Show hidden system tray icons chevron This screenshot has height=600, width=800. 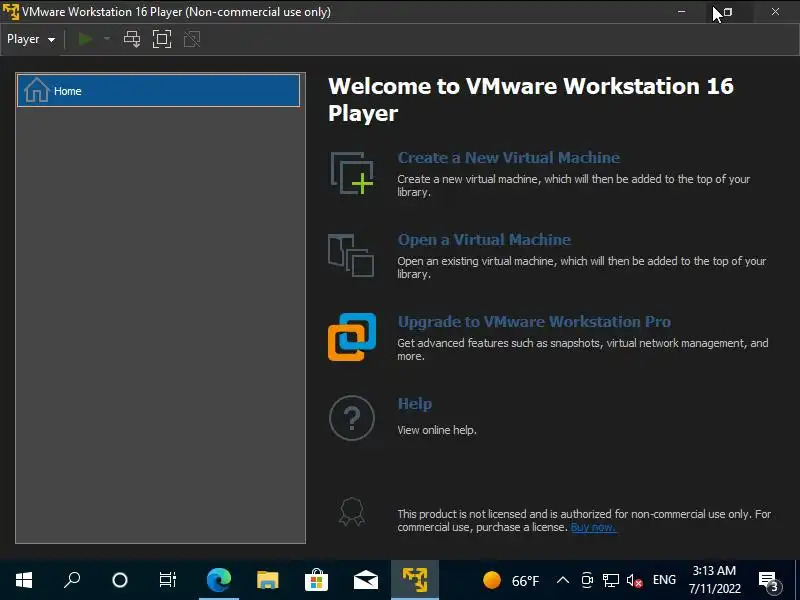563,580
